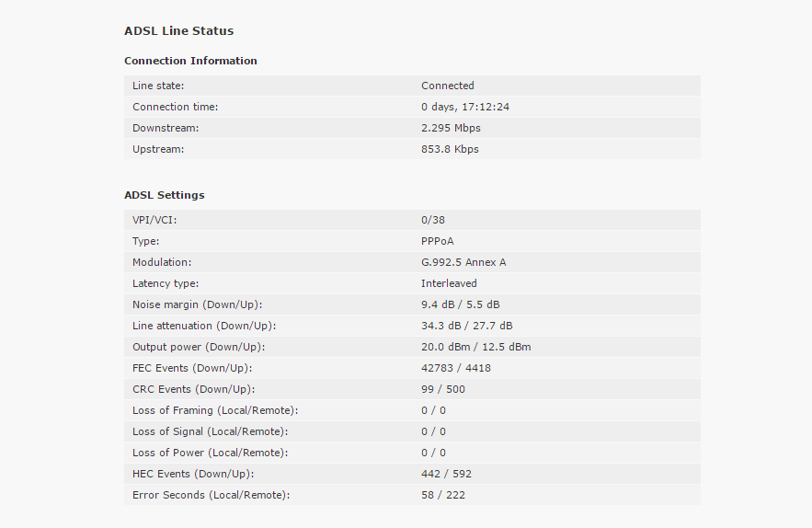Click the Output power 20.0 dBm / 12.5 dBm value
Screen dimensions: 812x528
pyautogui.click(x=476, y=347)
